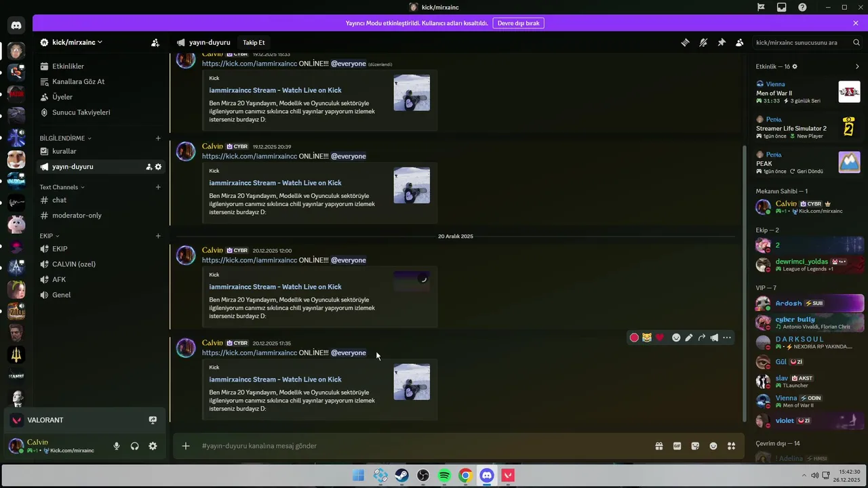
Task: Open Spotify from the Windows taskbar
Action: coord(444,476)
